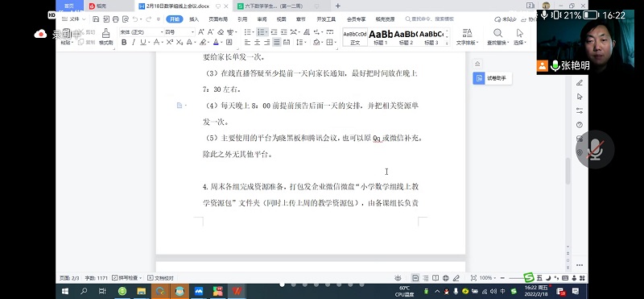This screenshot has height=299, width=644.
Task: Click the font color swatch
Action: pyautogui.click(x=216, y=43)
